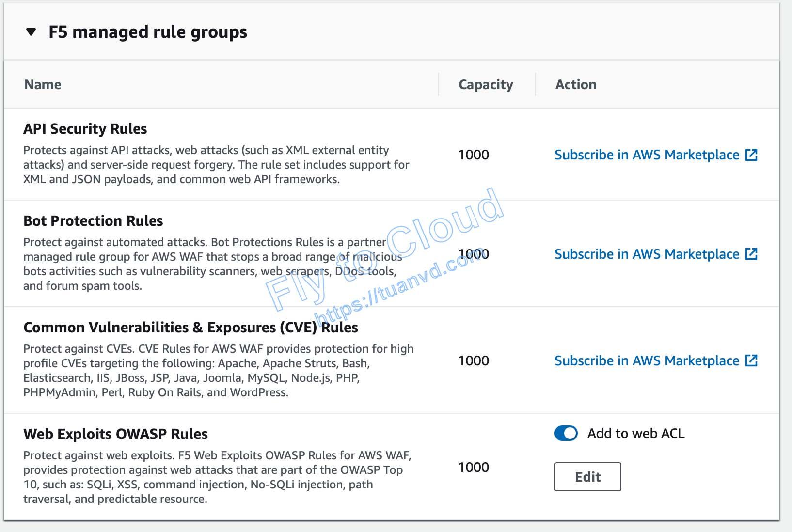Open Subscribe in AWS Marketplace for API Security Rules

pos(647,155)
